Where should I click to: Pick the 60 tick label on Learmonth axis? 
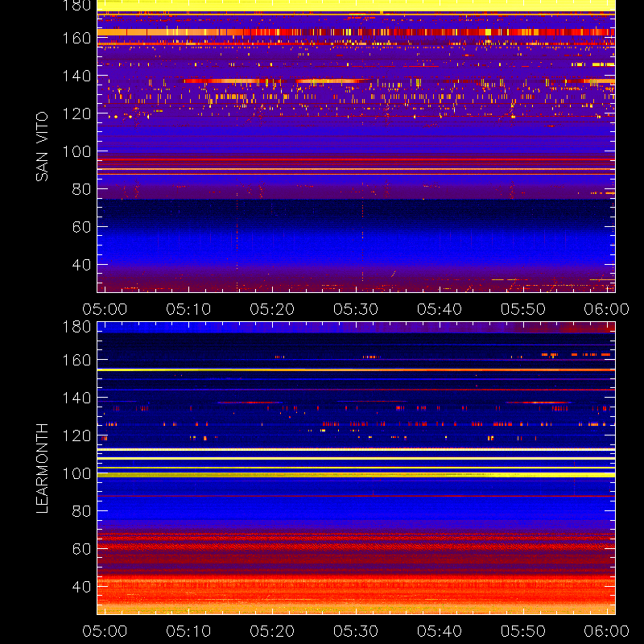point(81,549)
